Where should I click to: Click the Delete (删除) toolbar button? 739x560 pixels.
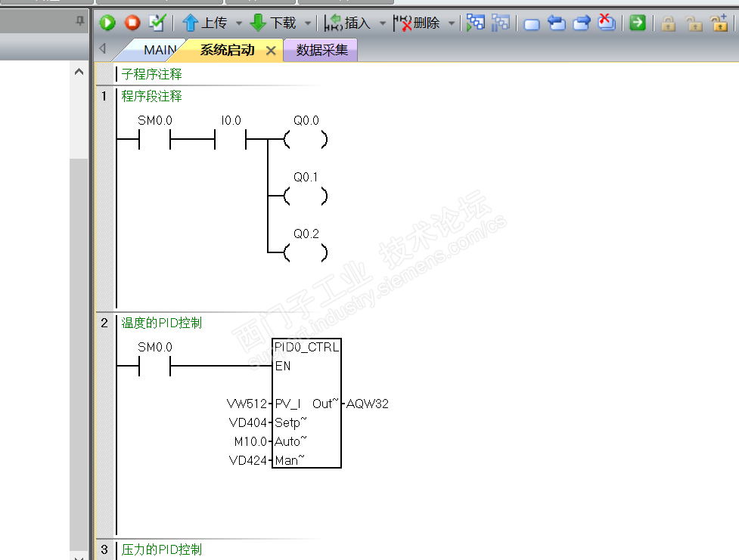coord(417,23)
